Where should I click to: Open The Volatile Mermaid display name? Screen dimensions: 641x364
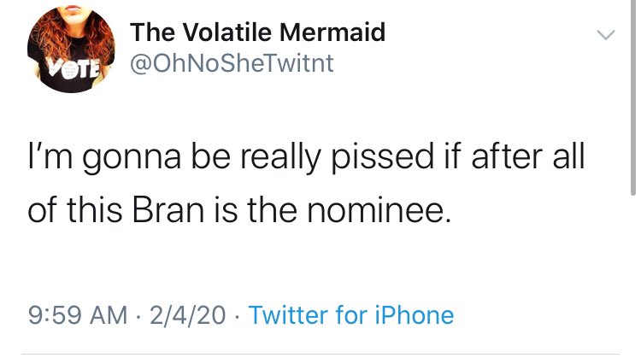pyautogui.click(x=257, y=32)
